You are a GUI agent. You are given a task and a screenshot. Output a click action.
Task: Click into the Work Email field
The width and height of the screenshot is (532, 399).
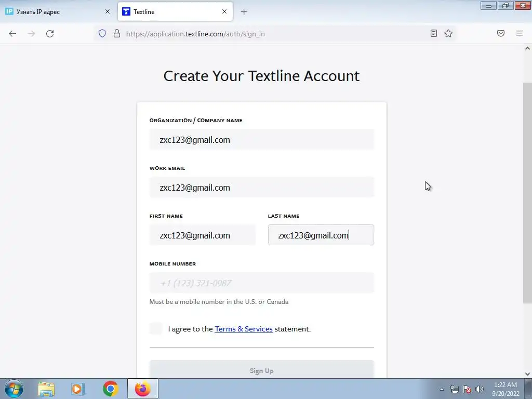[262, 187]
